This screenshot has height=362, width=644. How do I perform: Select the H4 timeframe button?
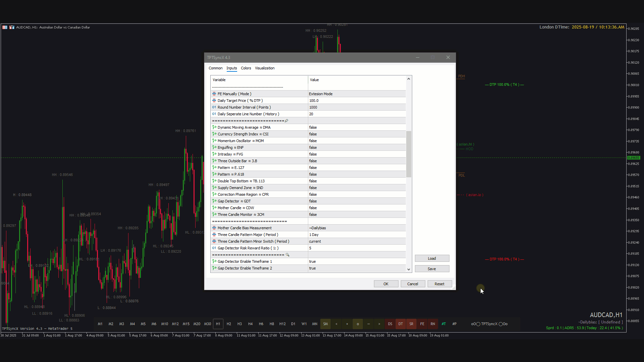(x=251, y=324)
